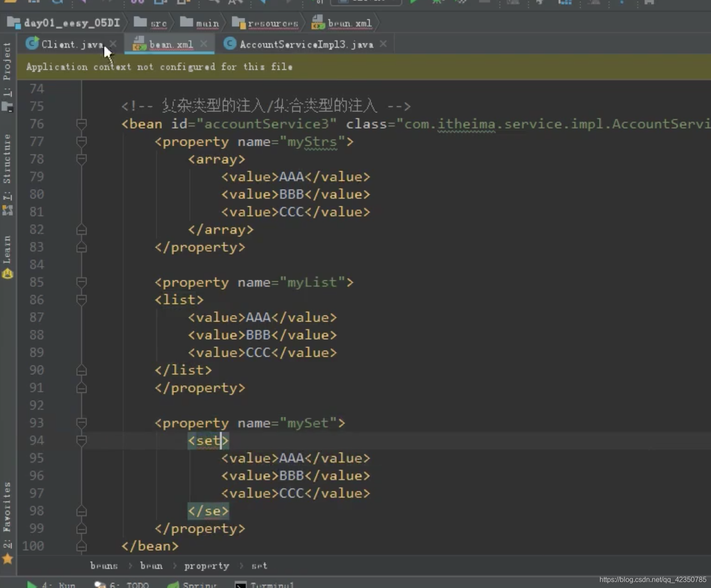Click <value>BBB</value> on line 88
Screen dimensions: 711x588
[262, 335]
